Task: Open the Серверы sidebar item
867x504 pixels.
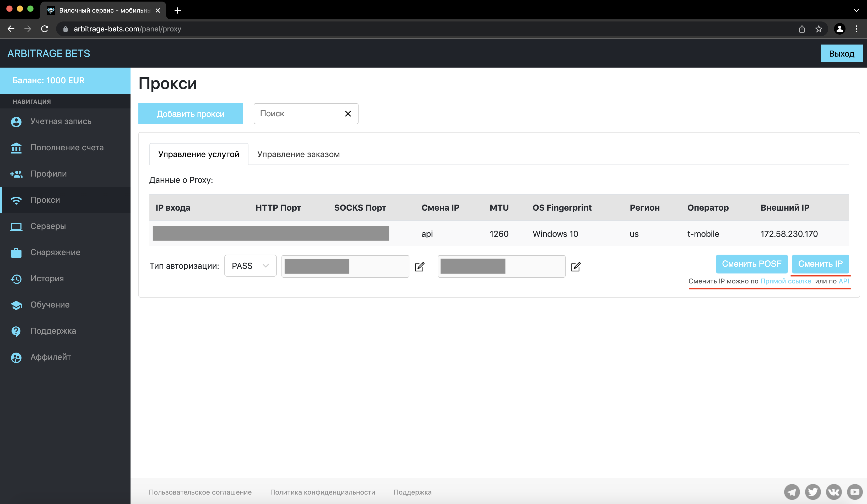Action: pyautogui.click(x=48, y=226)
